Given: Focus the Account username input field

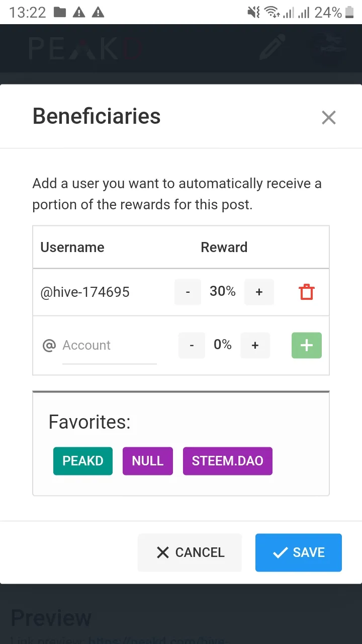Looking at the screenshot, I should click(x=110, y=346).
